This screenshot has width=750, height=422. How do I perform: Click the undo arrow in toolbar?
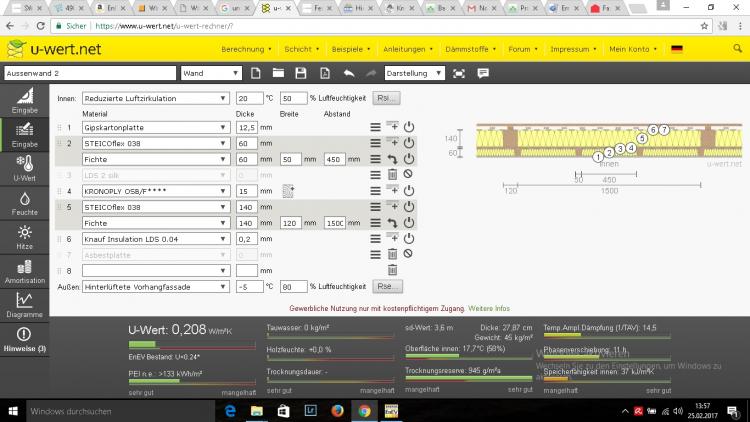click(x=348, y=73)
